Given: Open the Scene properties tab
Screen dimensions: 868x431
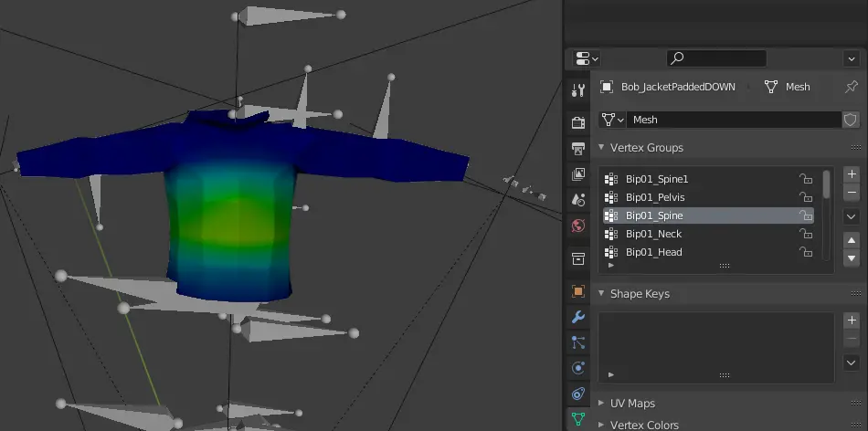Looking at the screenshot, I should point(578,200).
